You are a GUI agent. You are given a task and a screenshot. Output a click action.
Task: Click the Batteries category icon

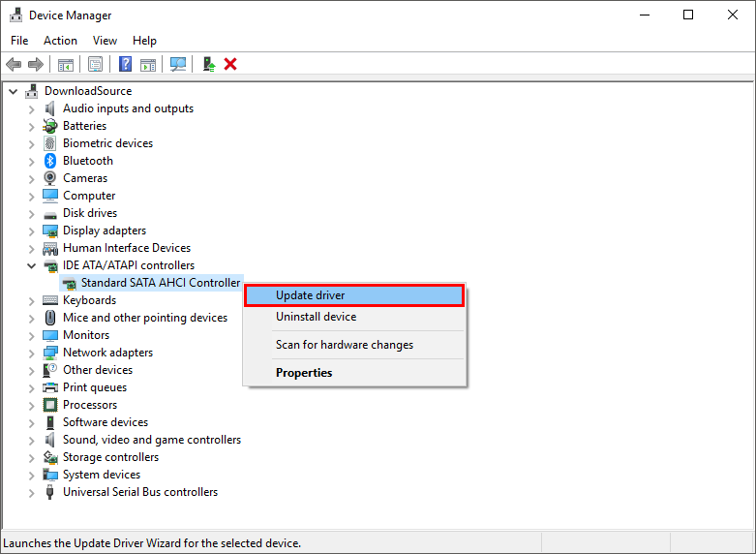point(49,126)
